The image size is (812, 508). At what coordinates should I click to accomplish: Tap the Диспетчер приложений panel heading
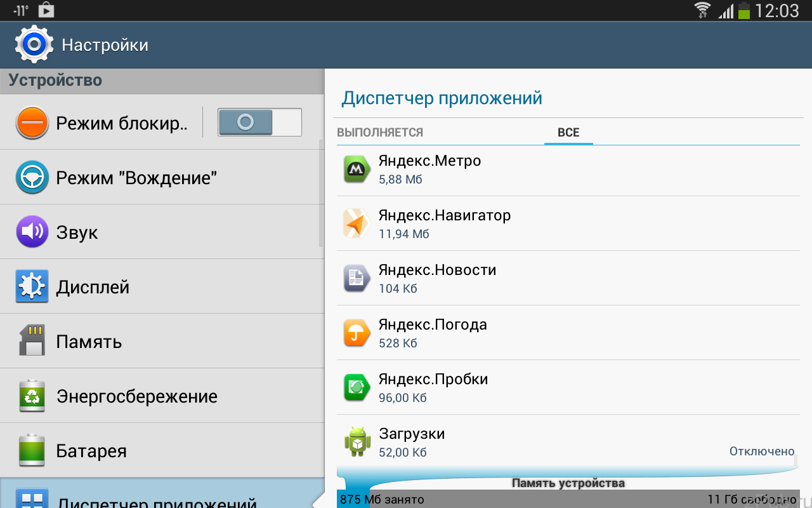click(442, 98)
